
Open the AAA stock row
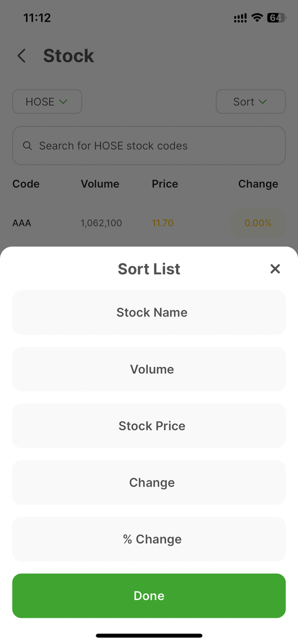pos(149,223)
